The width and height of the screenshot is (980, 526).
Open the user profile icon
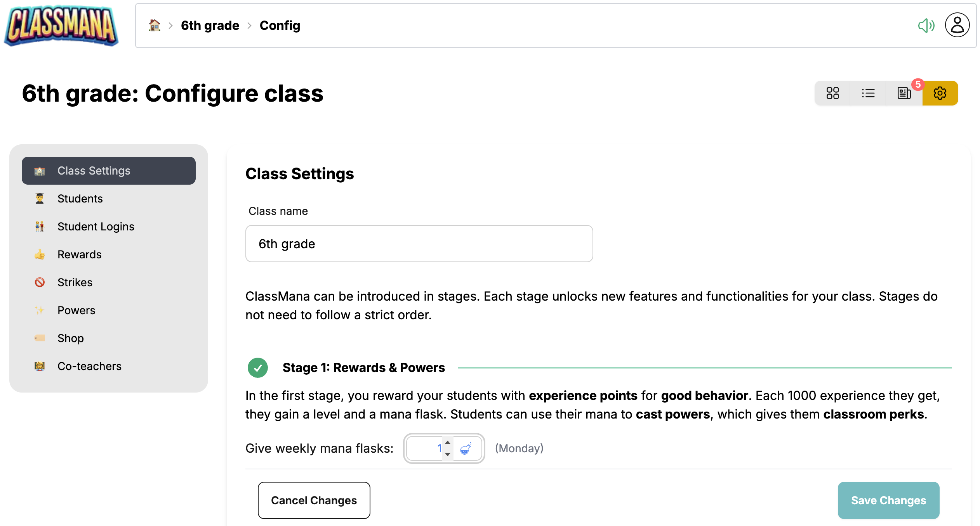957,26
